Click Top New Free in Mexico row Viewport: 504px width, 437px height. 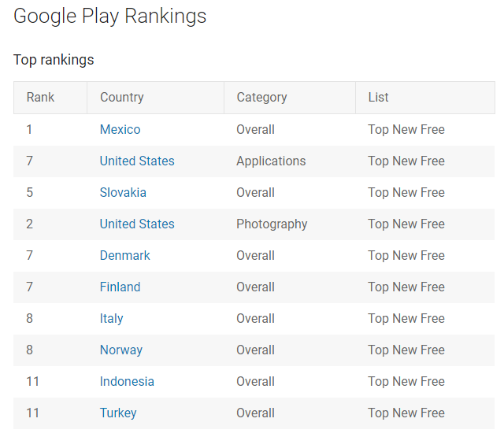[x=406, y=130]
